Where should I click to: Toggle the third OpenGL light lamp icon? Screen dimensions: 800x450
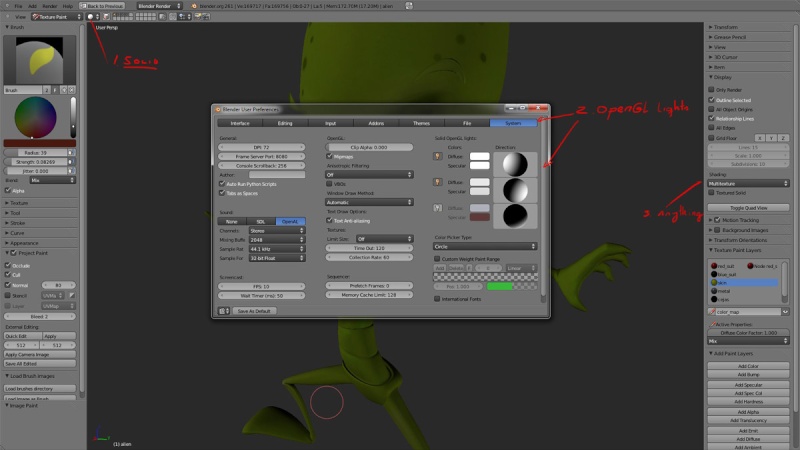pos(437,208)
